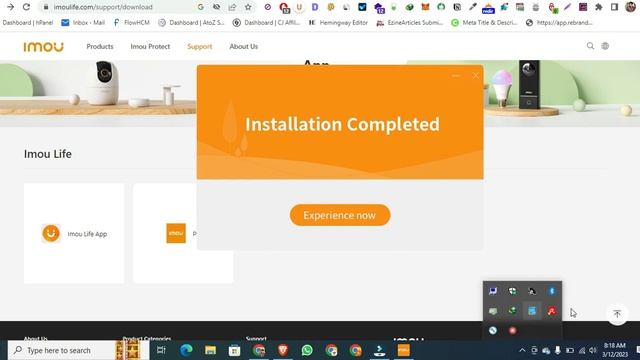The width and height of the screenshot is (640, 360).
Task: Open the Imou Life App card
Action: pos(74,233)
